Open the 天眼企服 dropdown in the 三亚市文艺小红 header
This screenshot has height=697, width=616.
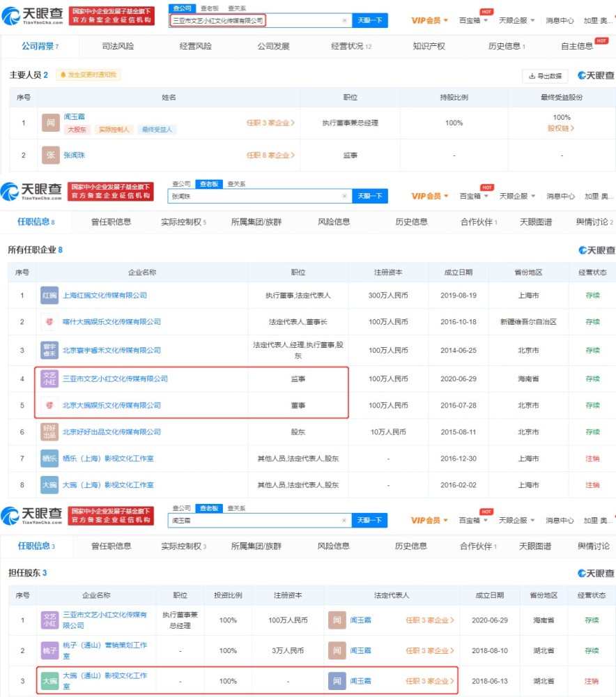(517, 20)
